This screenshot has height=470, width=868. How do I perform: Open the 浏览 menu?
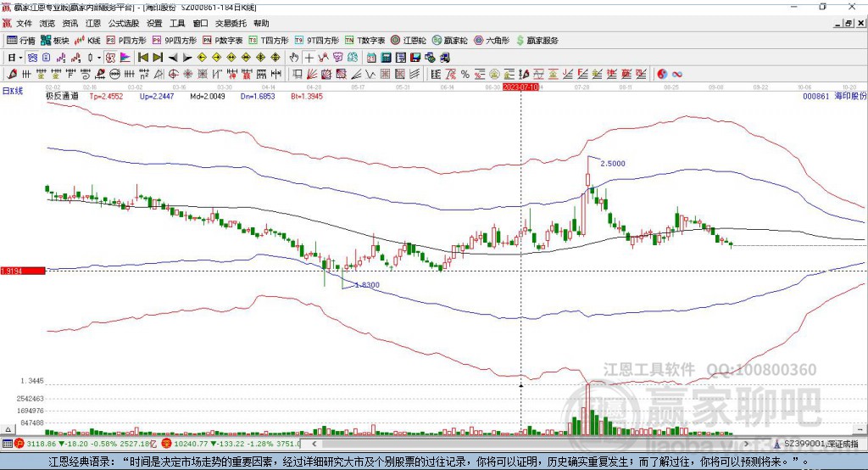[47, 23]
